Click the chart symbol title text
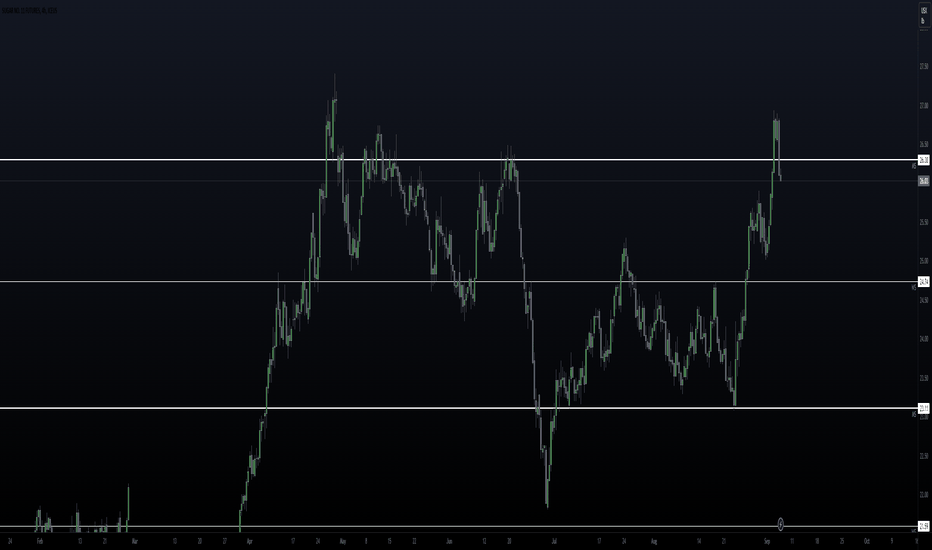Image resolution: width=932 pixels, height=550 pixels. (29, 11)
